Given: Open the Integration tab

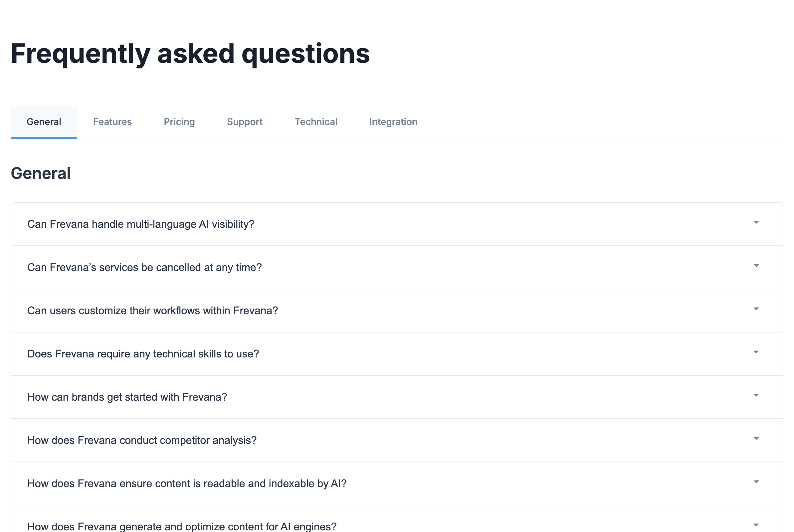Looking at the screenshot, I should [x=393, y=122].
